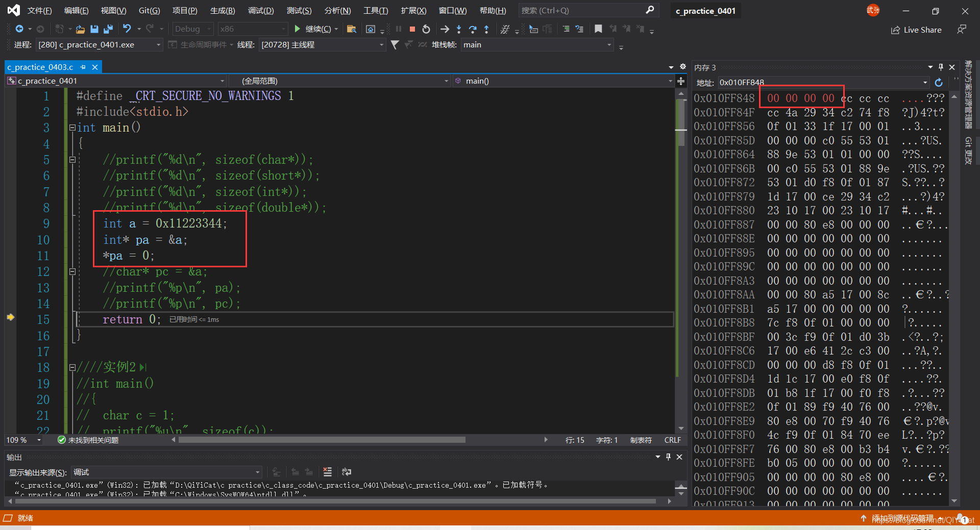Step Into with the down-arrow icon
This screenshot has height=530, width=980.
[459, 29]
